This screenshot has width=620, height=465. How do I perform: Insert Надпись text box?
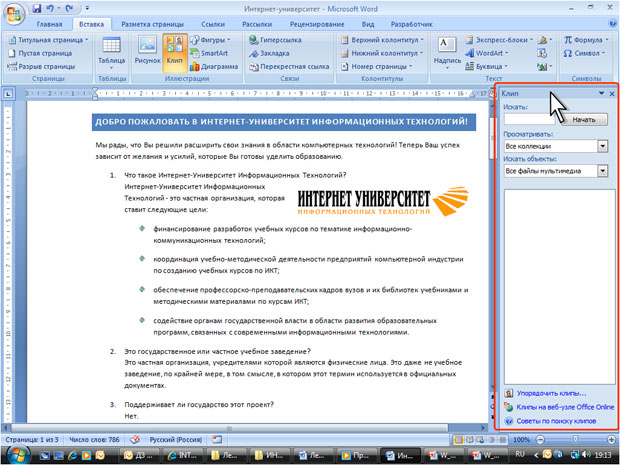click(x=447, y=54)
